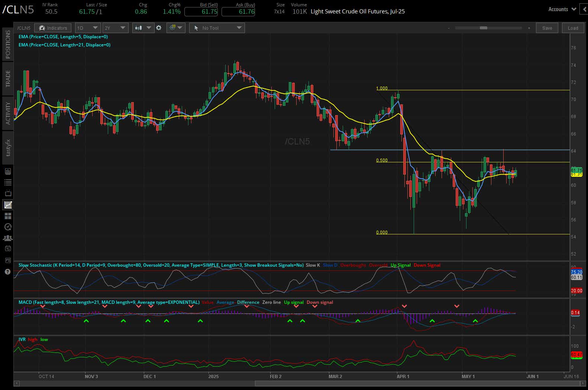Click the Chg 0.86 value
588x390 pixels.
[141, 12]
